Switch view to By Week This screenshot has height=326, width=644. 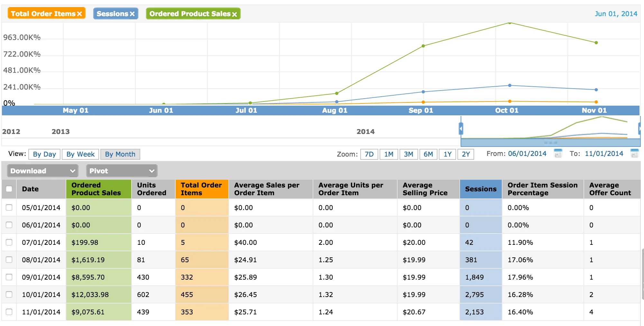(x=80, y=154)
